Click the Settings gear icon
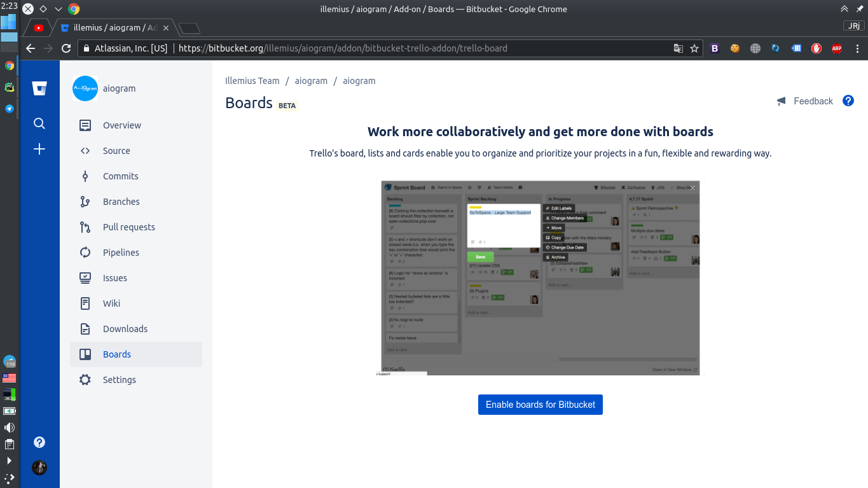The width and height of the screenshot is (868, 488). point(85,380)
